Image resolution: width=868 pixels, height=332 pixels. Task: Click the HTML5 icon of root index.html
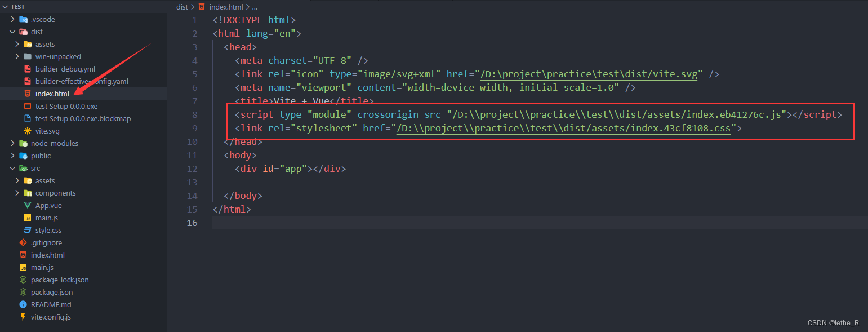[23, 255]
